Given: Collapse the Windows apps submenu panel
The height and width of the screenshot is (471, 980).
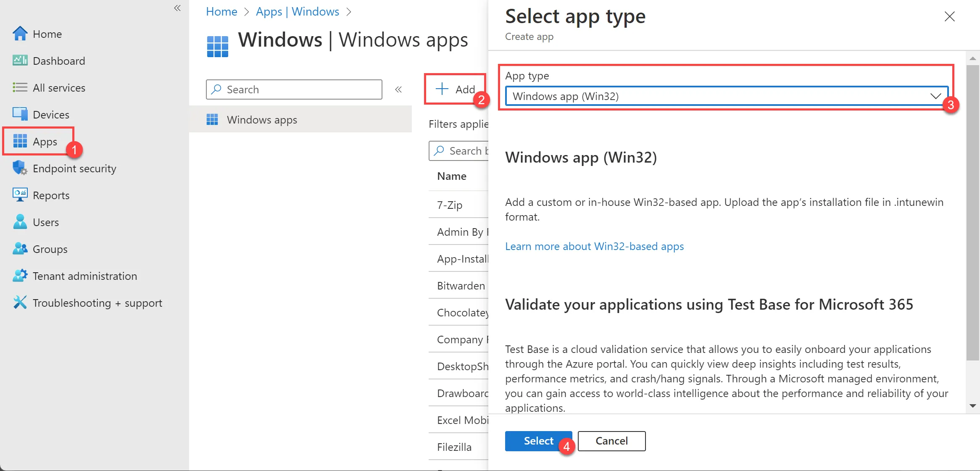Looking at the screenshot, I should 398,89.
